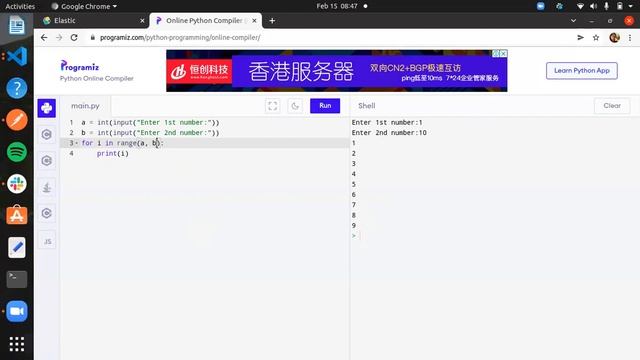Close the Online Python Compiler tab
This screenshot has height=360, width=640.
pos(254,20)
